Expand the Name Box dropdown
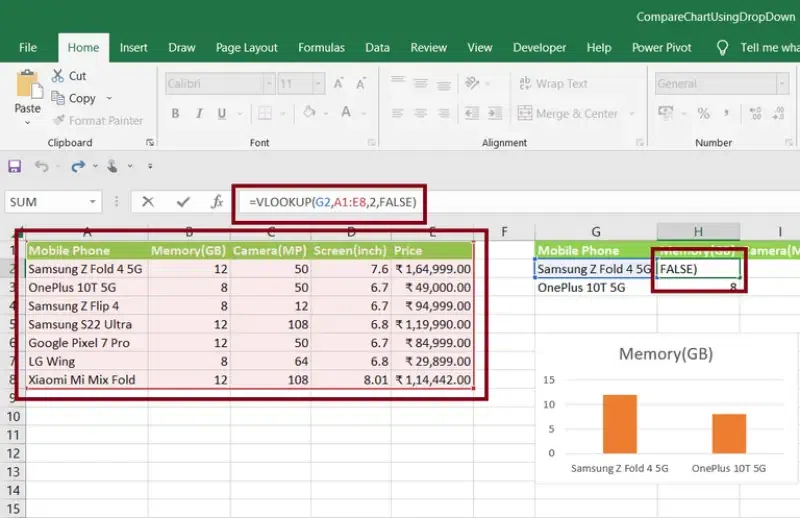800x518 pixels. [x=93, y=202]
